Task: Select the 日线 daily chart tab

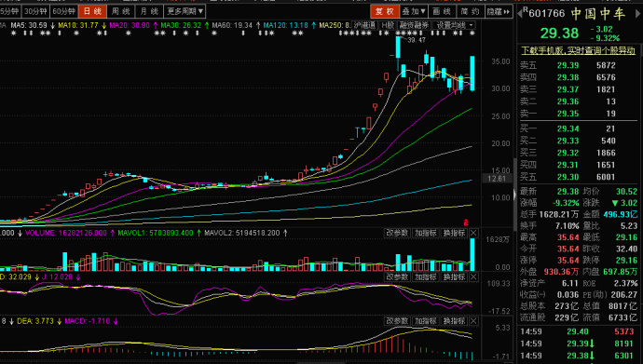Action: pyautogui.click(x=92, y=11)
